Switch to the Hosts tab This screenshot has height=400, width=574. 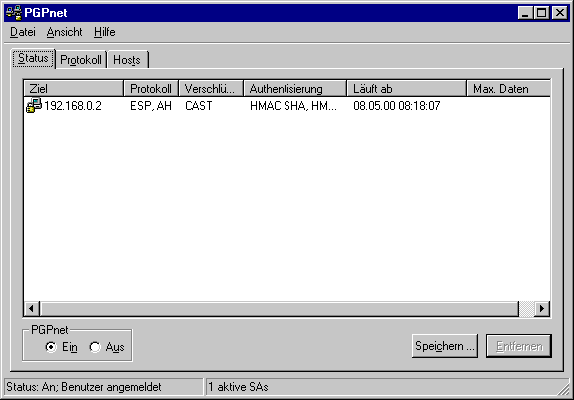[127, 60]
